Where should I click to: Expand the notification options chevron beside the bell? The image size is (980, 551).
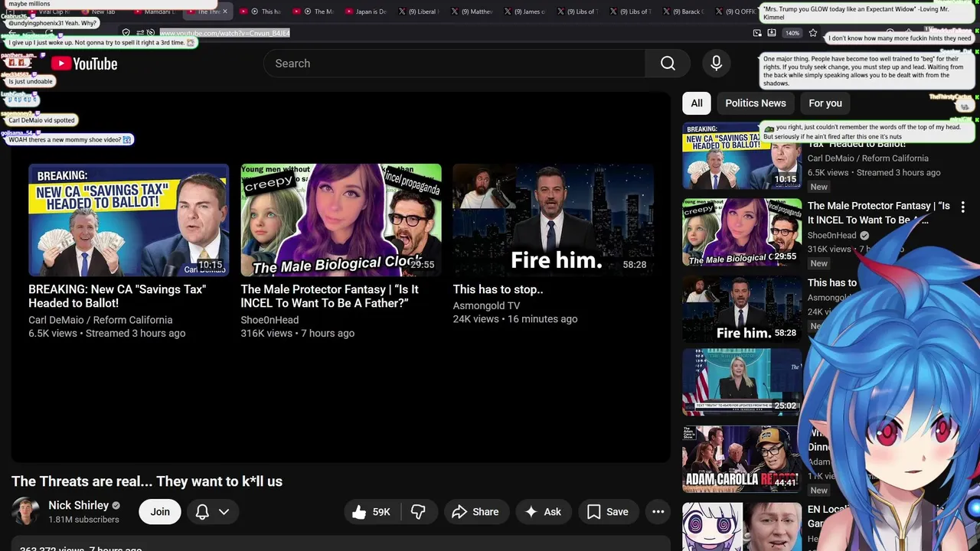(224, 512)
